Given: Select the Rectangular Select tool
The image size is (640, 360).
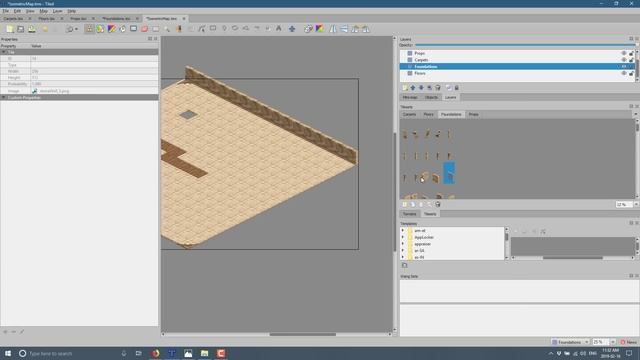Looking at the screenshot, I should (x=156, y=29).
